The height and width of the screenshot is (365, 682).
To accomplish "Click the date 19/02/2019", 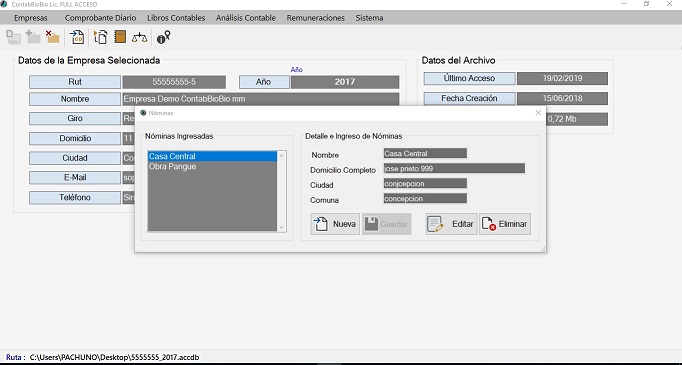I will (562, 78).
